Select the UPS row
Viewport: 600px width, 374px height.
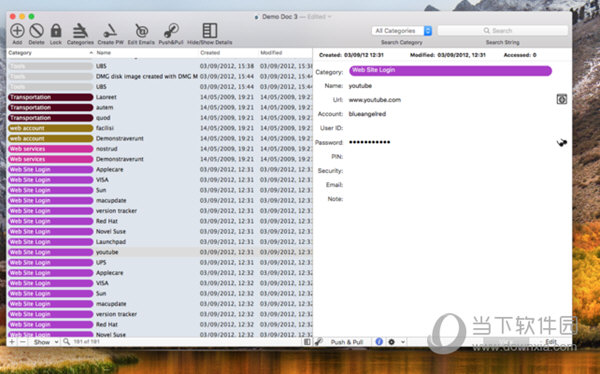[x=160, y=263]
